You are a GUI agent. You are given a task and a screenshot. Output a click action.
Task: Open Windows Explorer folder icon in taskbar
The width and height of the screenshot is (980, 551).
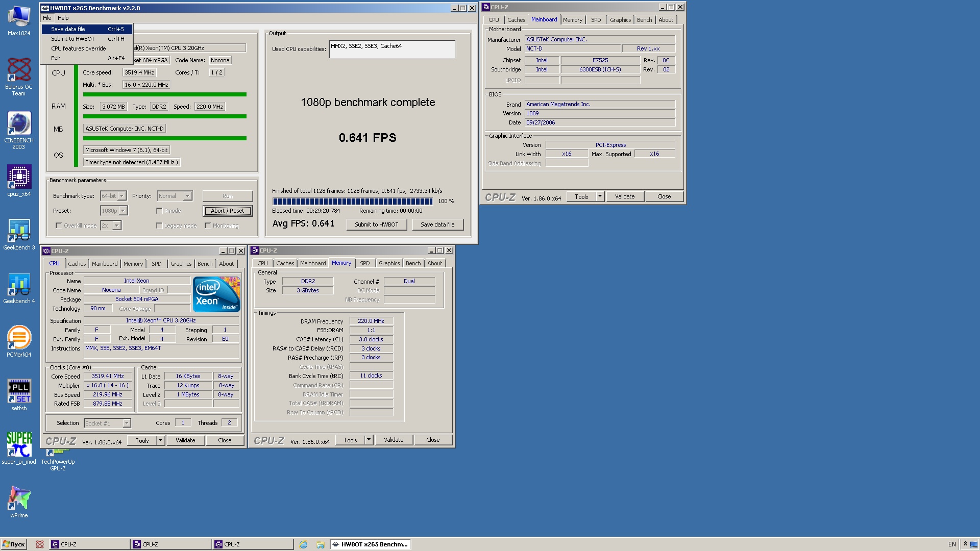point(321,544)
